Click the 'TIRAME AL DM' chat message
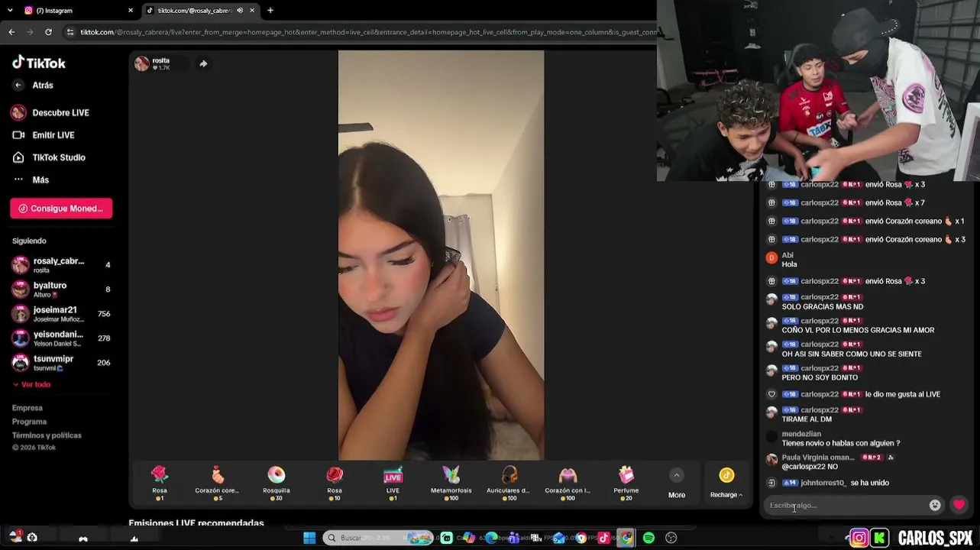The width and height of the screenshot is (980, 550). [807, 419]
